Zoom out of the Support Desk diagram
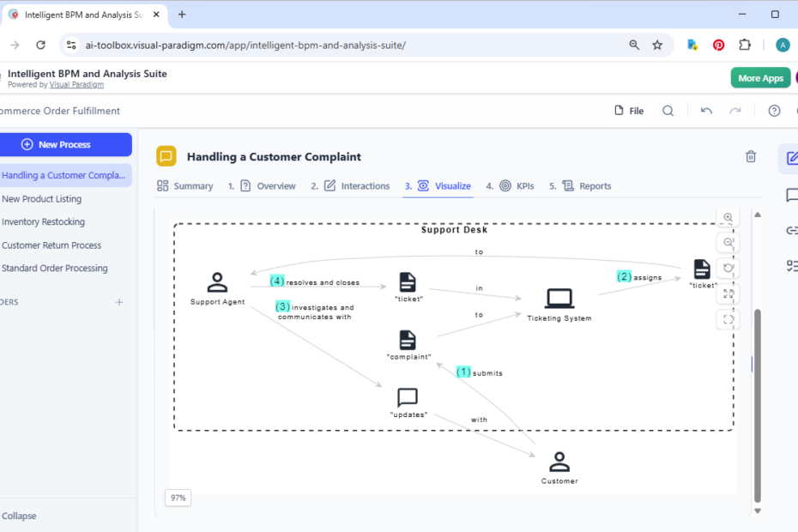The image size is (798, 532). 728,242
